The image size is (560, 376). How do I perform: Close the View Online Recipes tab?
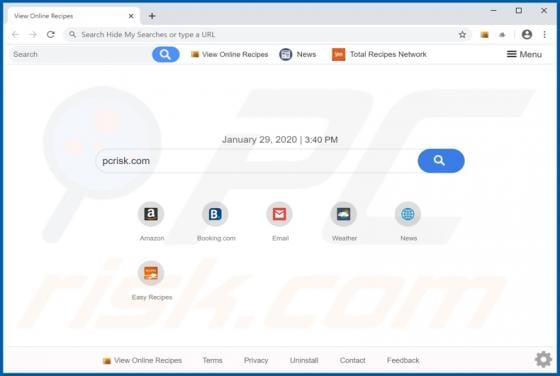coord(131,16)
